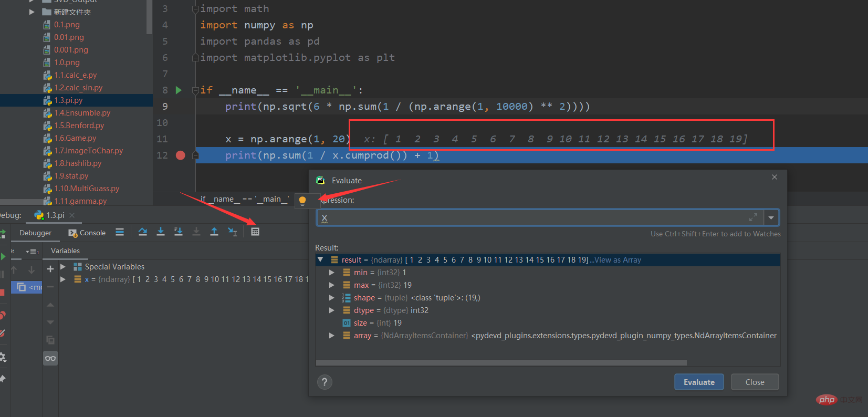Screen dimensions: 868x417
Task: Expand the dtype node
Action: 331,310
